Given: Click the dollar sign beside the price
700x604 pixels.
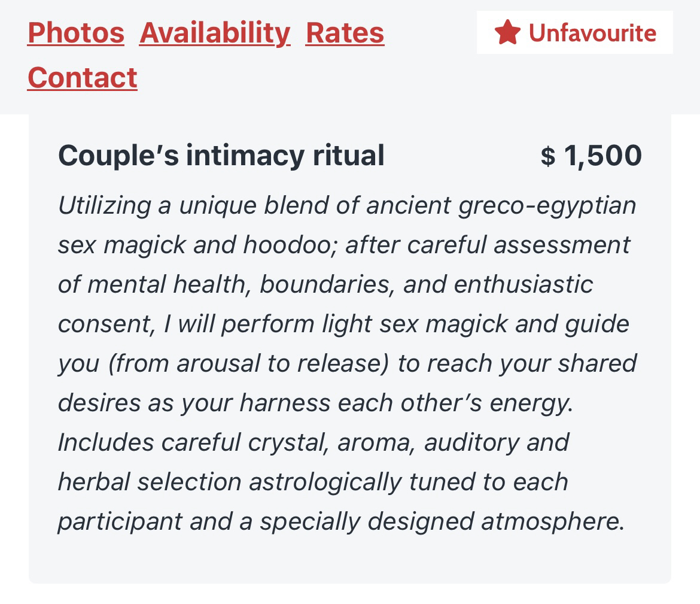Looking at the screenshot, I should point(547,157).
